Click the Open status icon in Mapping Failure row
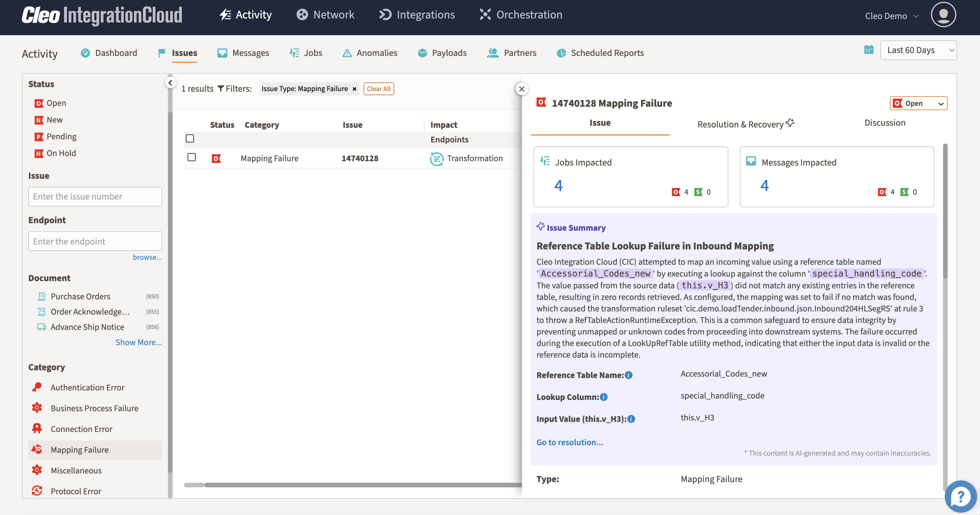 pyautogui.click(x=216, y=159)
